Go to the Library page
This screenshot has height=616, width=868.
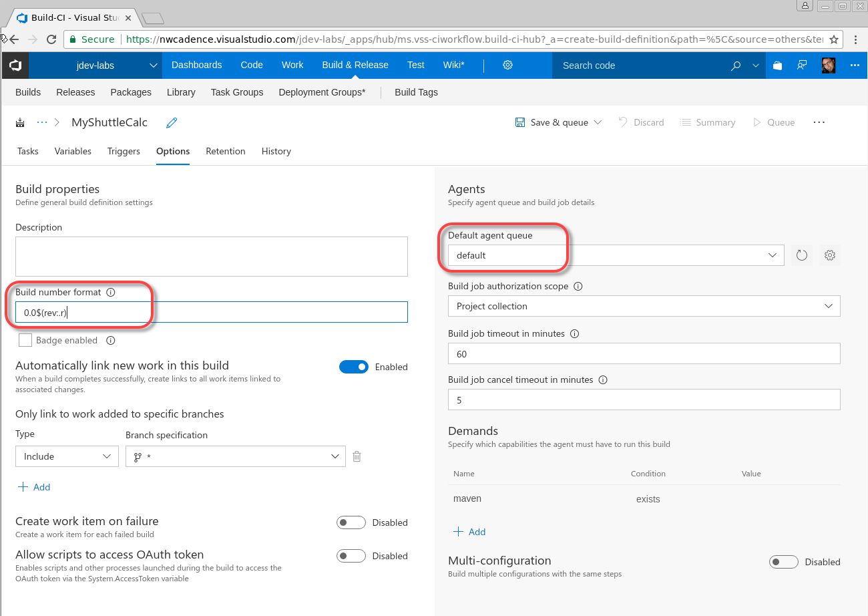pos(181,92)
